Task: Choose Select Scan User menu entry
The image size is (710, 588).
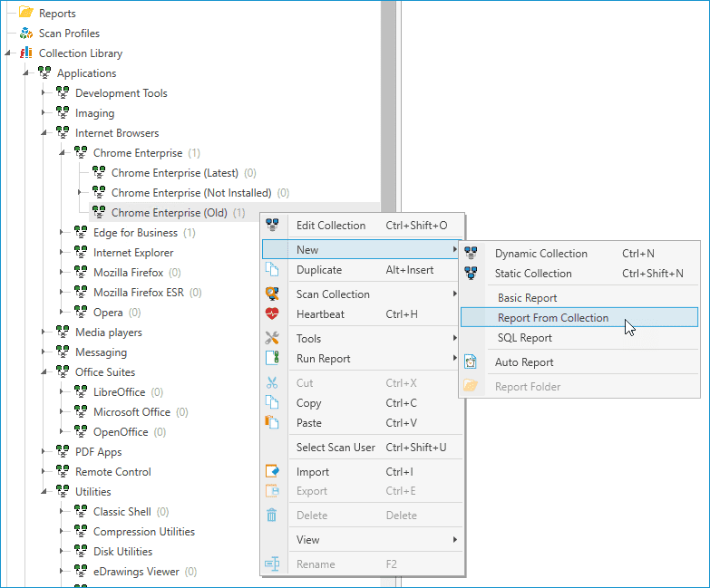Action: [362, 448]
